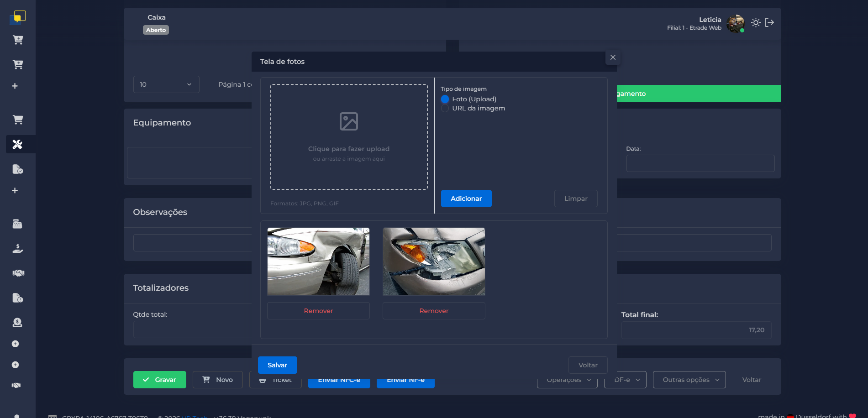The height and width of the screenshot is (418, 868).
Task: Click the circled plus directly below the dollar coin icon
Action: 15,344
